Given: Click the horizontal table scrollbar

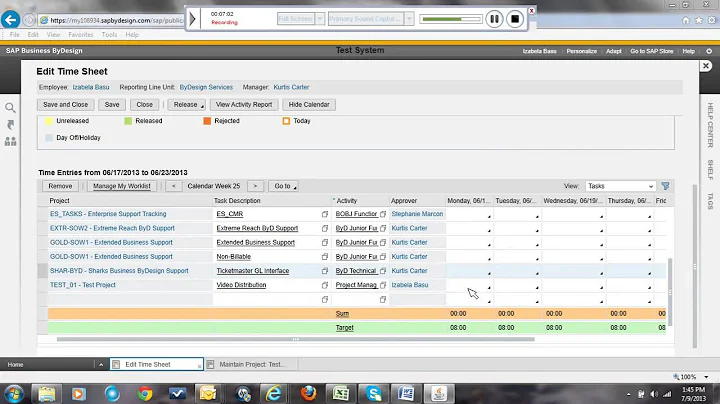Looking at the screenshot, I should (x=296, y=339).
